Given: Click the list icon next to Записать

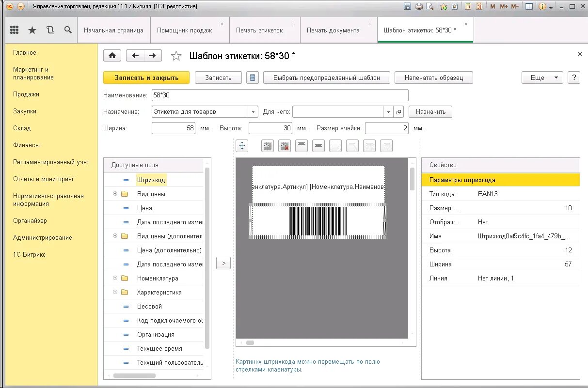Looking at the screenshot, I should click(252, 78).
